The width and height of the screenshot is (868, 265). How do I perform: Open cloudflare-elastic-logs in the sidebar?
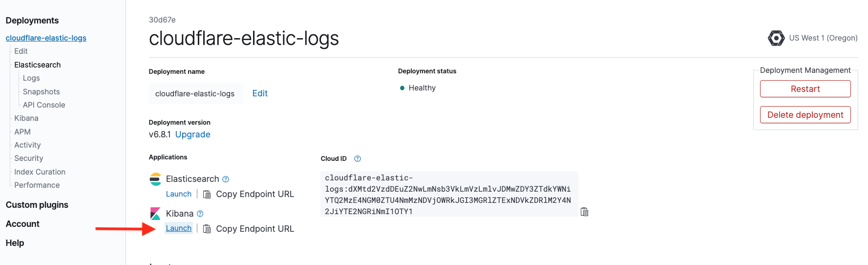click(46, 38)
